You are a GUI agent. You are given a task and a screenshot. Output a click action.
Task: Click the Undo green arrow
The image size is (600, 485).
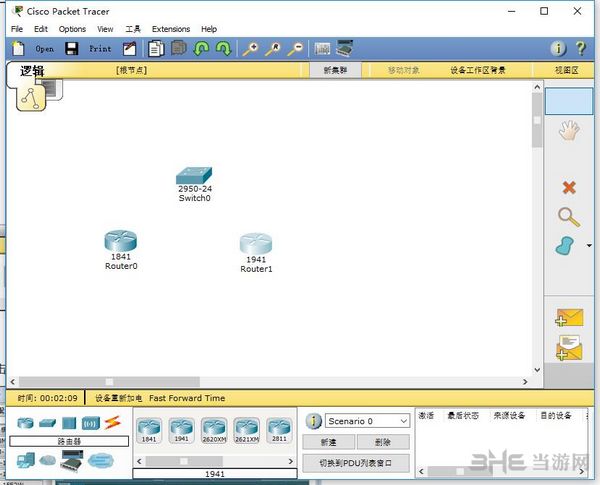(201, 49)
